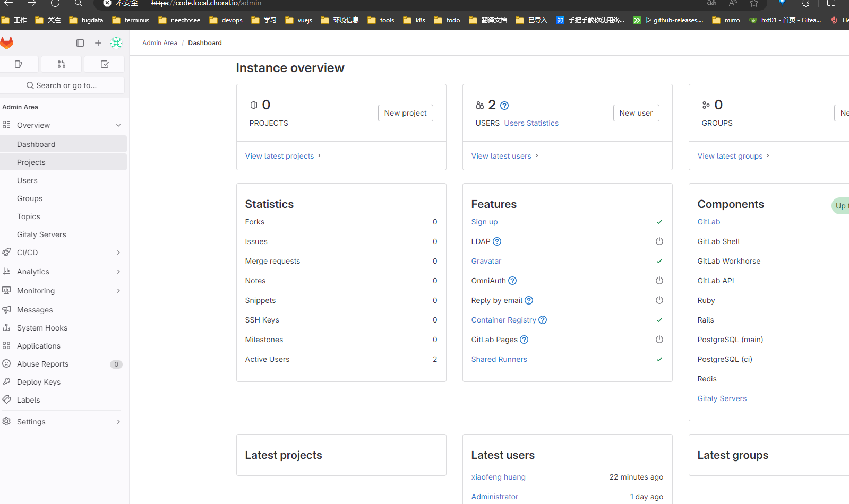The width and height of the screenshot is (849, 504).
Task: Select Dashboard in the sidebar
Action: (x=63, y=144)
